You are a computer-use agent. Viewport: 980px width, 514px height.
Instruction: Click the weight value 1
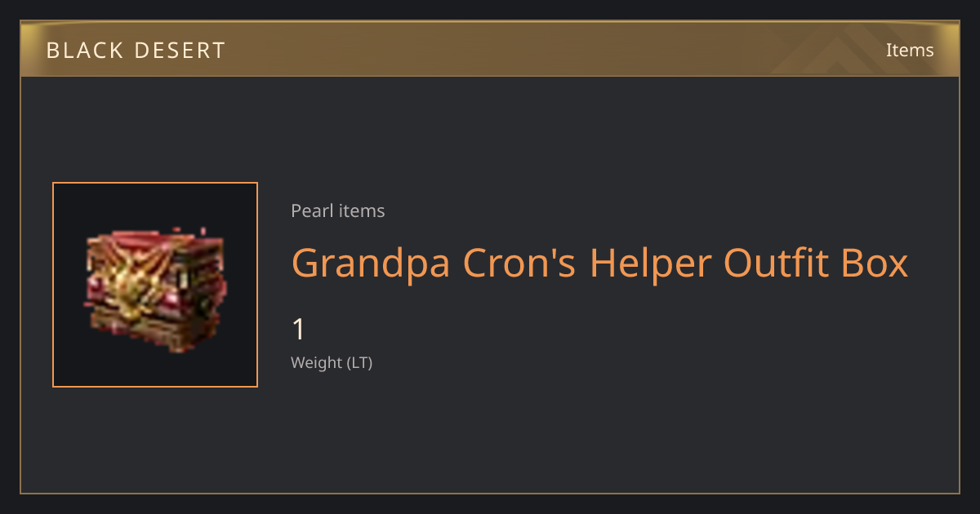click(299, 330)
